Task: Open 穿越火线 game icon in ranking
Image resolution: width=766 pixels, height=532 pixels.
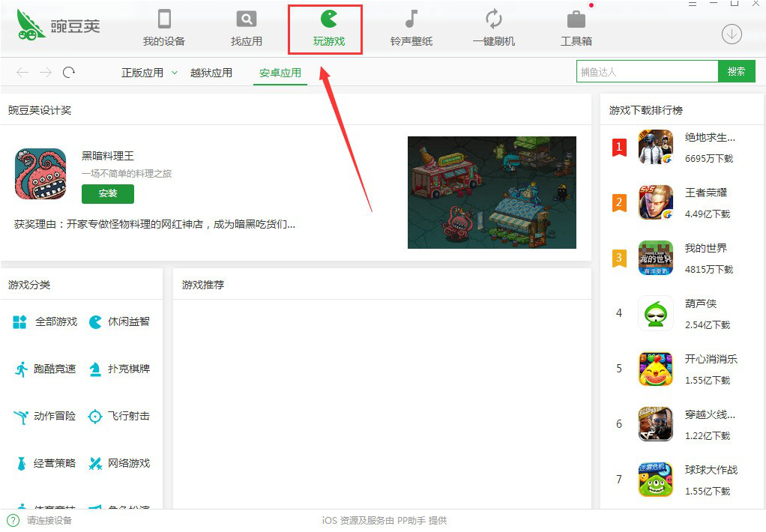Action: (656, 424)
